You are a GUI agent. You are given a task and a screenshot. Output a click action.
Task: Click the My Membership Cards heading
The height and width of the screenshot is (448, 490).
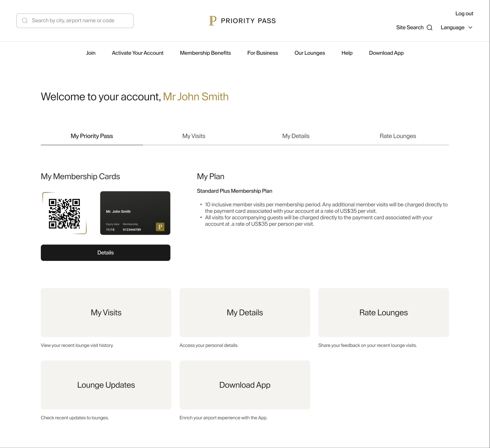[80, 176]
